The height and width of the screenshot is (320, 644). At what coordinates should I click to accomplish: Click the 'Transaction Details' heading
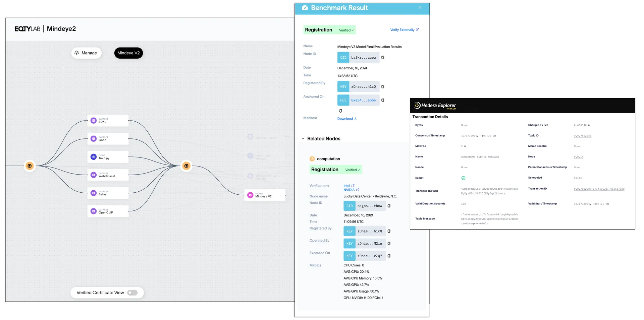tap(430, 117)
